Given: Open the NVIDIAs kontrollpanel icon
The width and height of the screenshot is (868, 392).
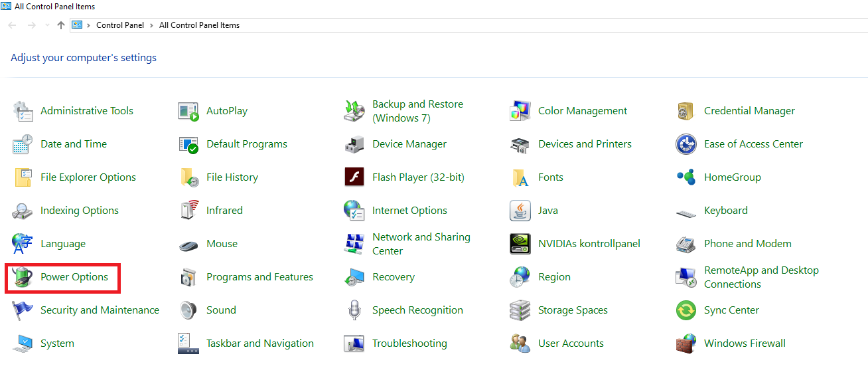Looking at the screenshot, I should 520,244.
